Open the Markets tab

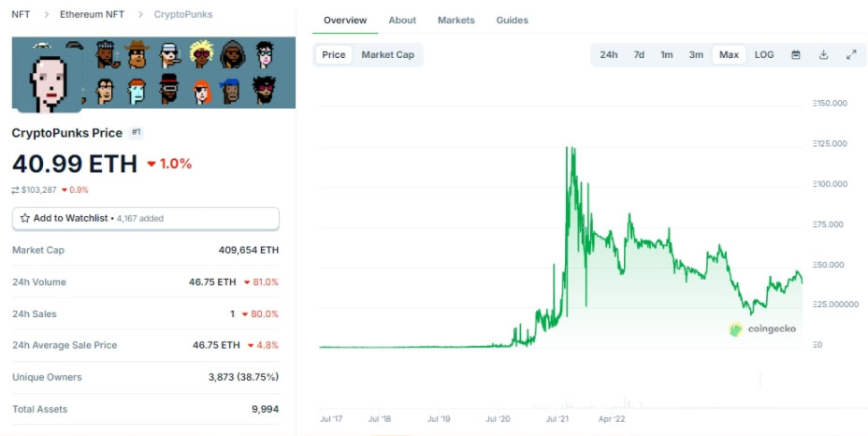click(456, 21)
